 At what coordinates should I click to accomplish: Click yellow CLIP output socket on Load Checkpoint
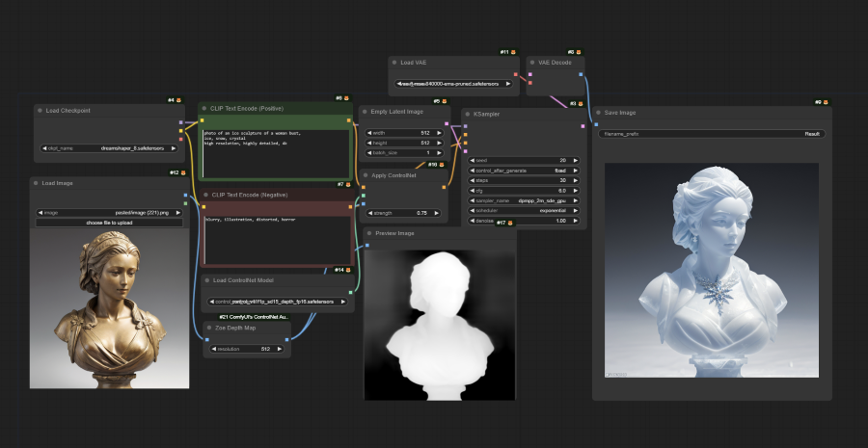[181, 131]
